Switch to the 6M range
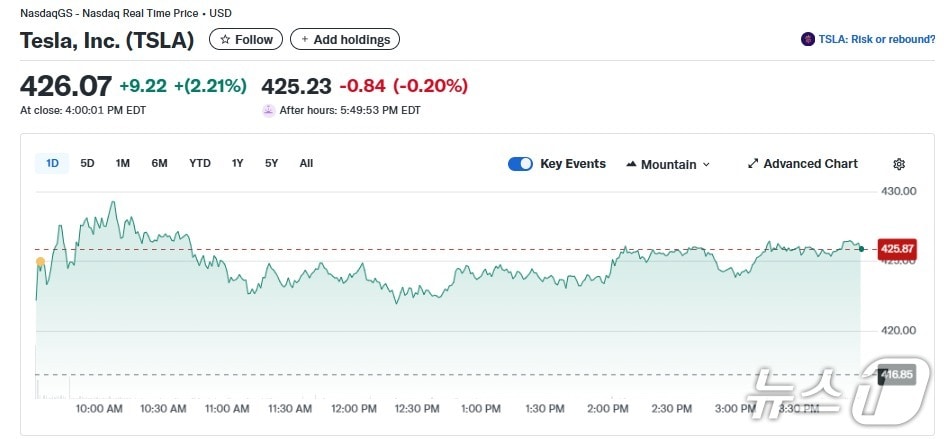This screenshot has width=944, height=439. click(159, 163)
